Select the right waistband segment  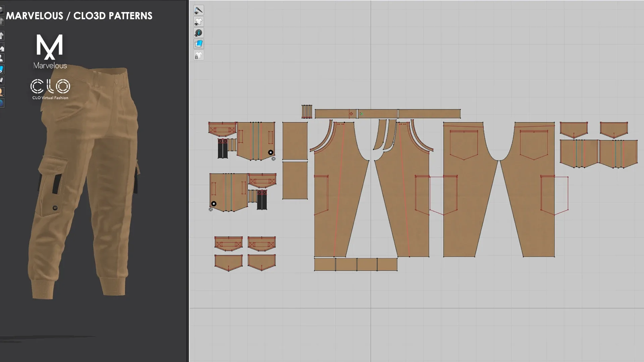coord(429,114)
